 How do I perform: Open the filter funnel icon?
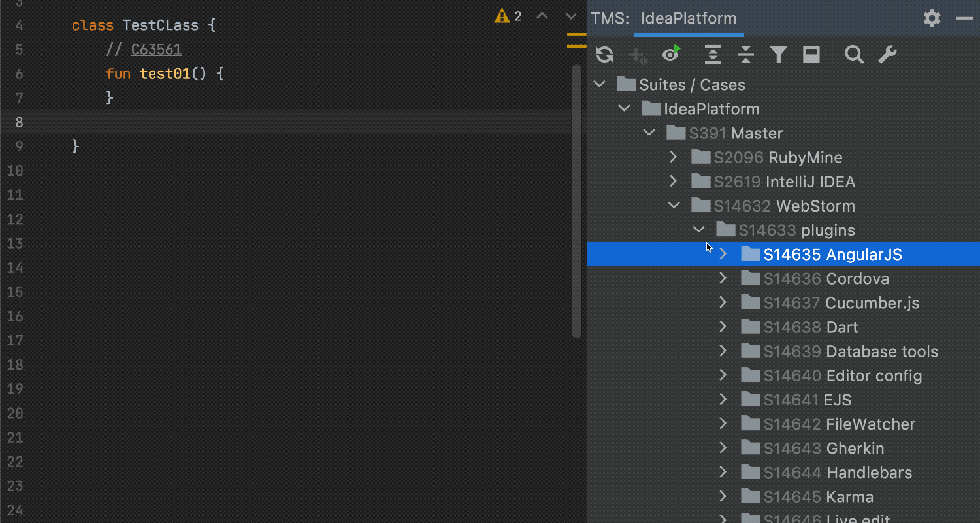pyautogui.click(x=778, y=55)
